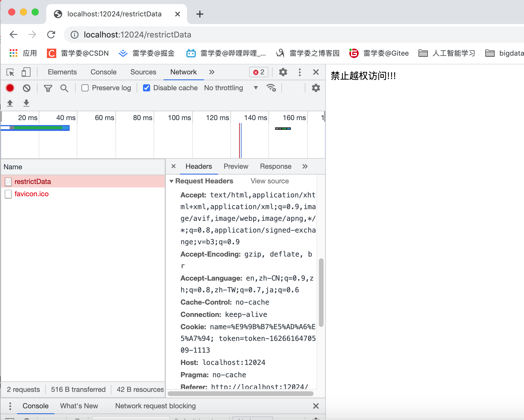Import HAR file using the upload icon

tap(10, 103)
